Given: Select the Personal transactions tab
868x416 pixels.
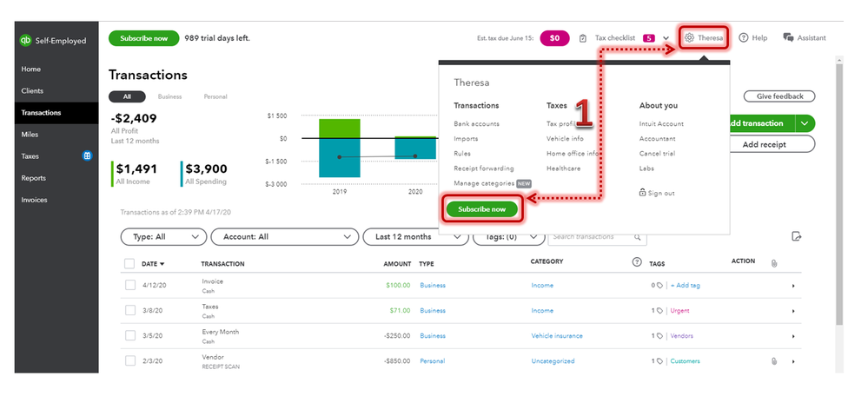Looking at the screenshot, I should tap(215, 96).
